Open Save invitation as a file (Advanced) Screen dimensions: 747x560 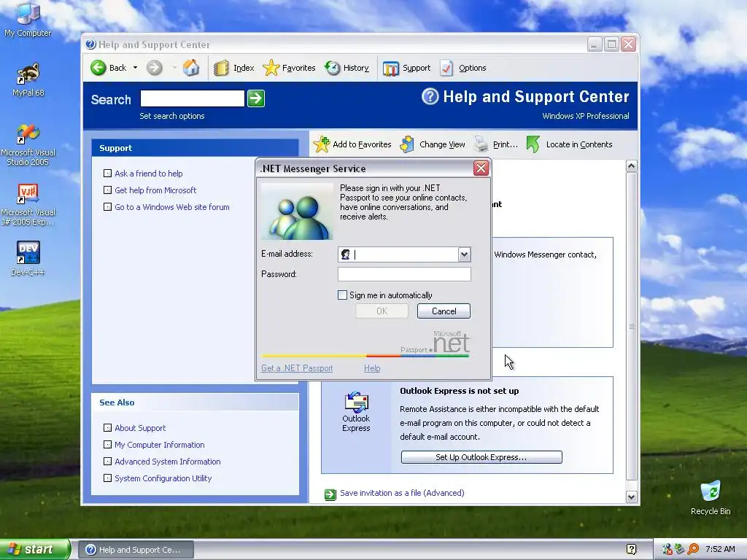click(402, 493)
